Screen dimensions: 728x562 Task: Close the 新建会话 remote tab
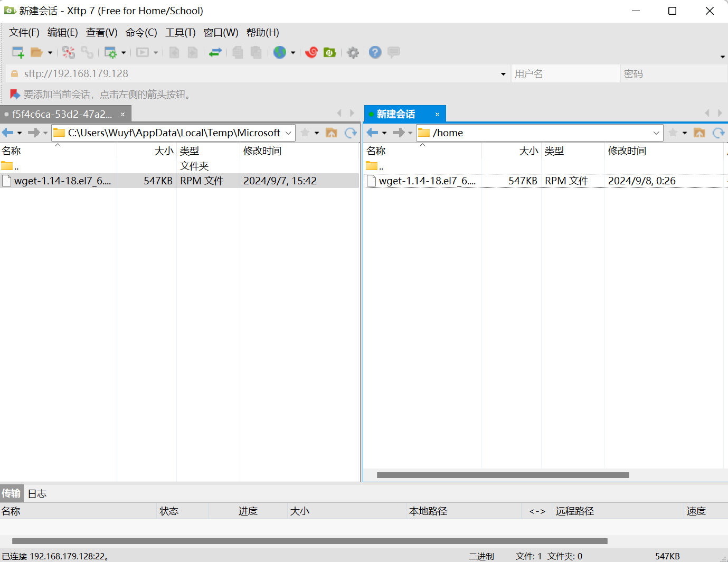coord(437,114)
